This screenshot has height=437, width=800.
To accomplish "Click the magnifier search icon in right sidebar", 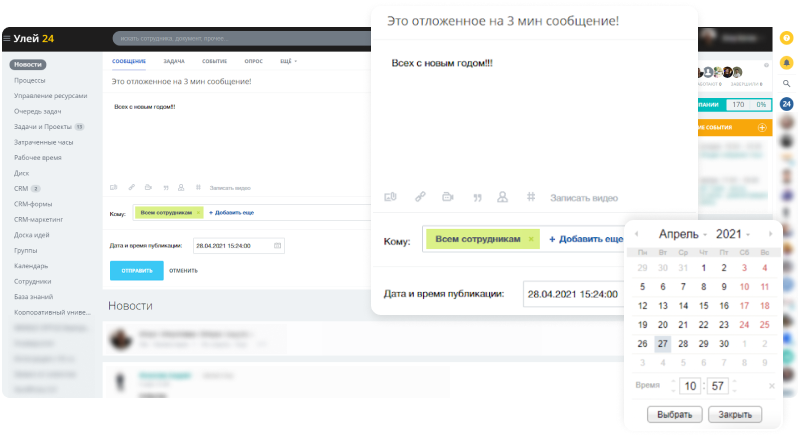I will [x=787, y=83].
